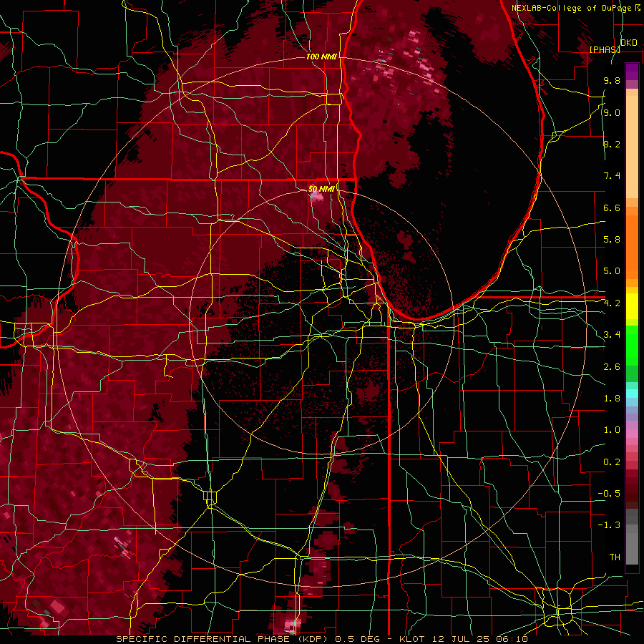The image size is (644, 644).
Task: Click the DKD label above the color scale
Action: pyautogui.click(x=628, y=42)
